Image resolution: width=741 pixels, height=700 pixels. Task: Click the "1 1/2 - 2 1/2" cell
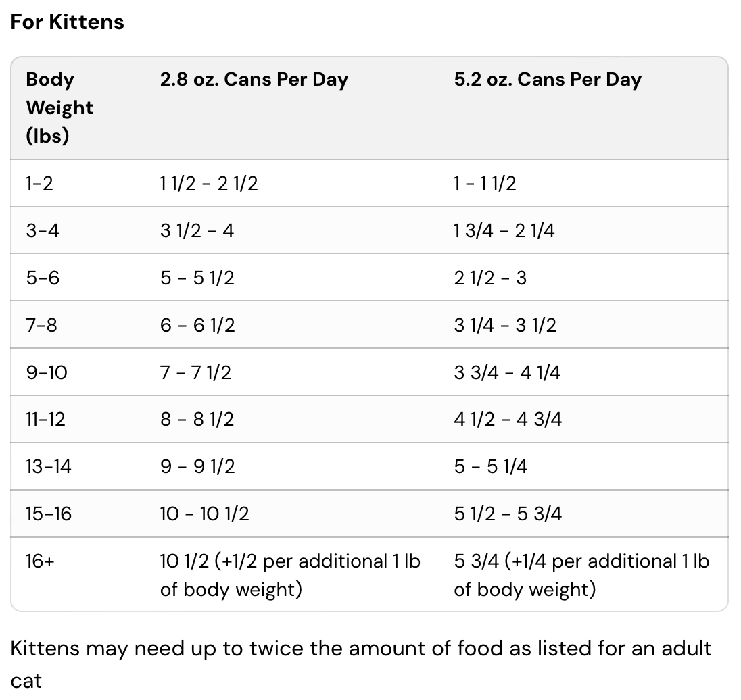[209, 183]
